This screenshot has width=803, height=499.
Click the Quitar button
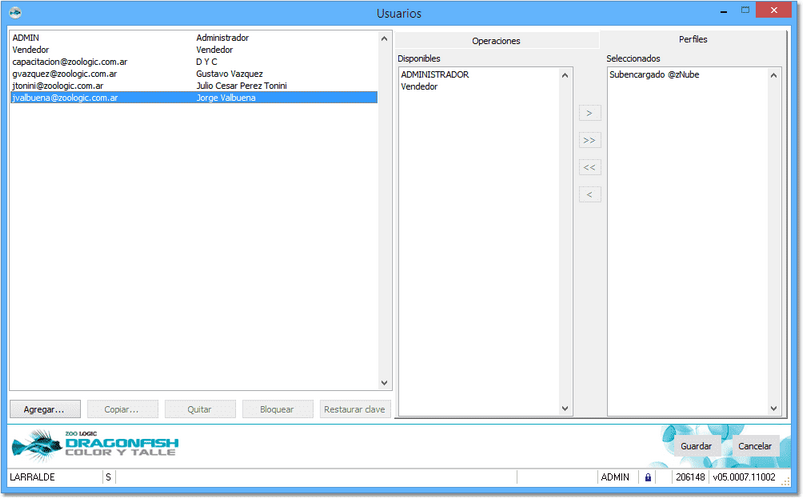pyautogui.click(x=200, y=409)
